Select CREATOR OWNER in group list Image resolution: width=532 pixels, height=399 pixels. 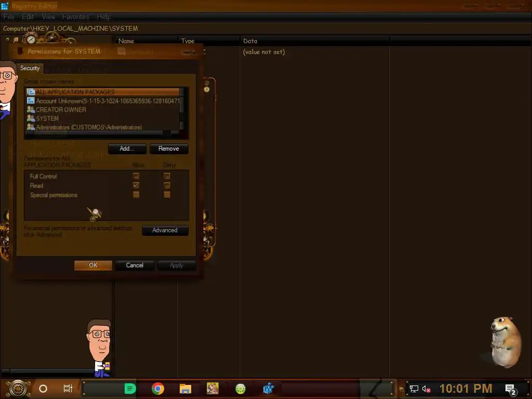(103, 110)
